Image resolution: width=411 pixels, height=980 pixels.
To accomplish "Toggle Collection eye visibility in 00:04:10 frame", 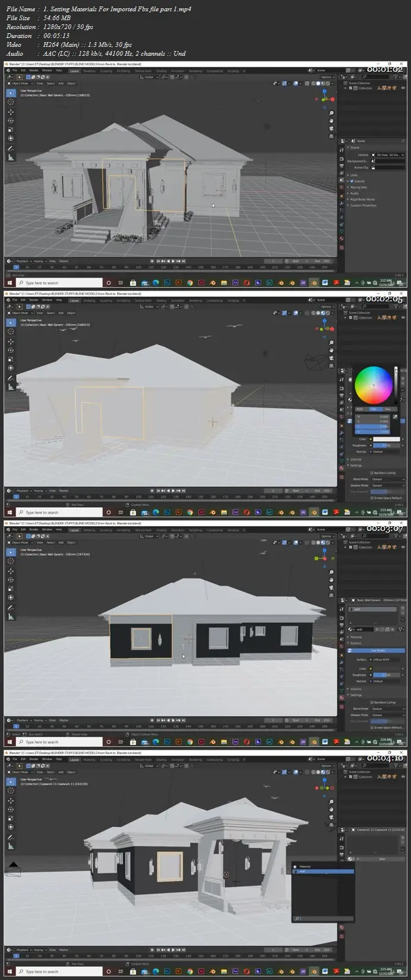I will click(403, 777).
